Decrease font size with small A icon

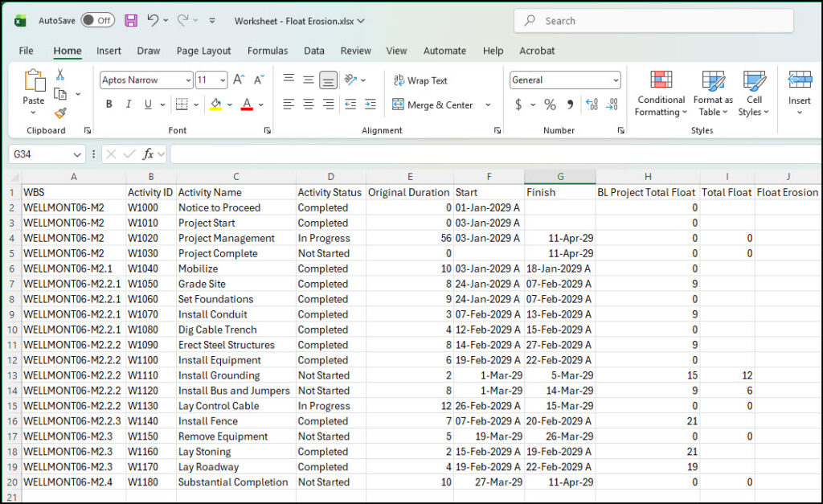click(x=259, y=80)
